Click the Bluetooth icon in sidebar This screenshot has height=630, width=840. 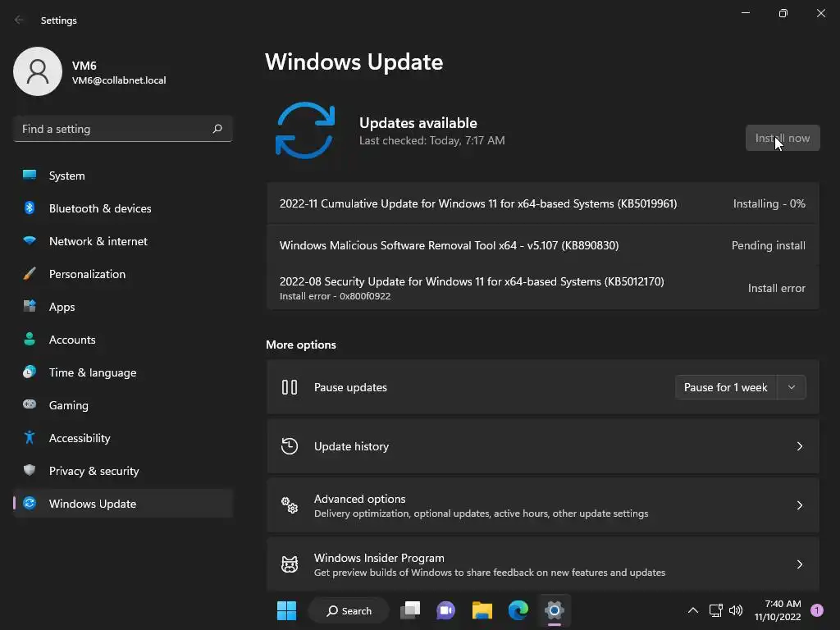(x=30, y=208)
